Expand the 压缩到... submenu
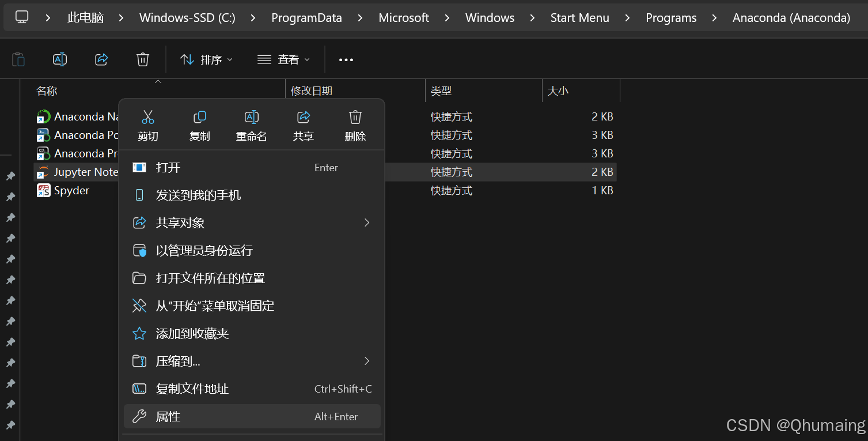The height and width of the screenshot is (441, 868). coord(252,361)
